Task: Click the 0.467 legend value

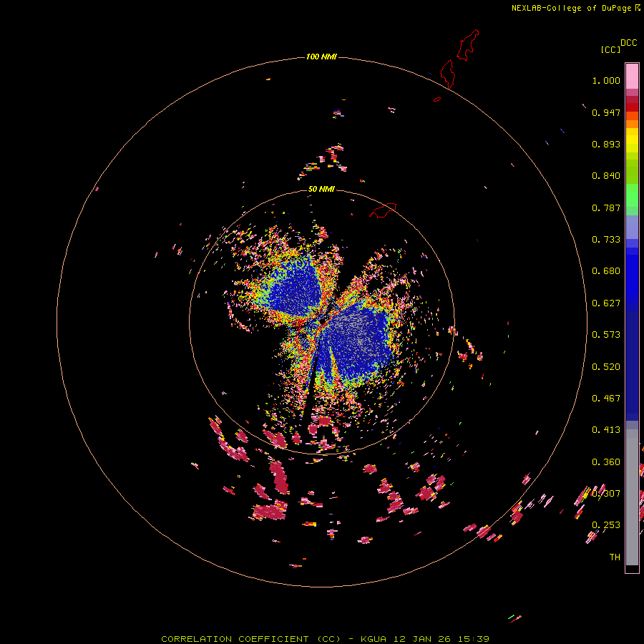Action: click(x=606, y=399)
